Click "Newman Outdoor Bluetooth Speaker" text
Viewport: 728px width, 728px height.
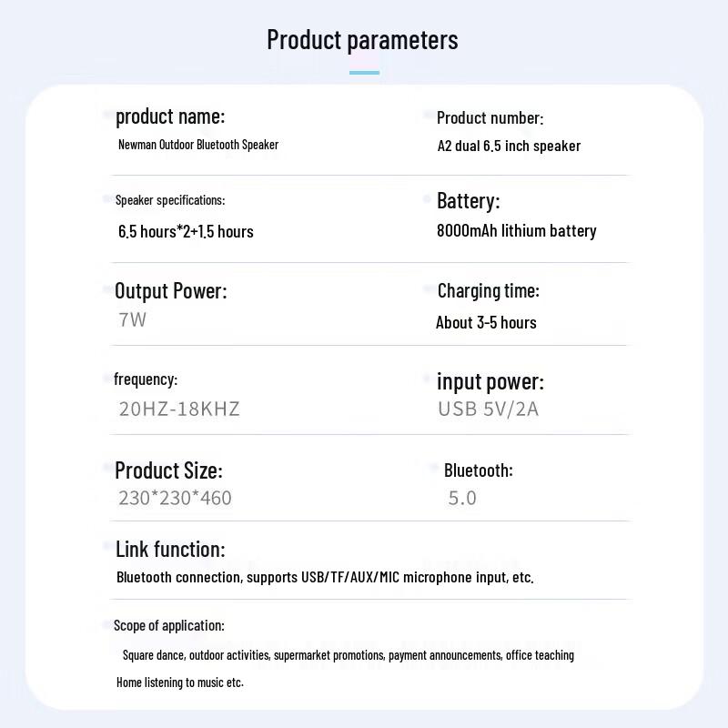tap(198, 145)
